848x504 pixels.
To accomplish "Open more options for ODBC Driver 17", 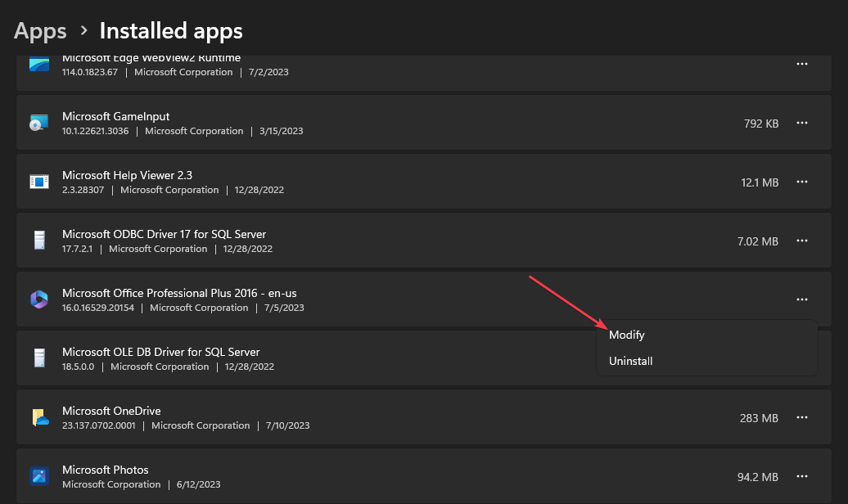I will tap(802, 241).
